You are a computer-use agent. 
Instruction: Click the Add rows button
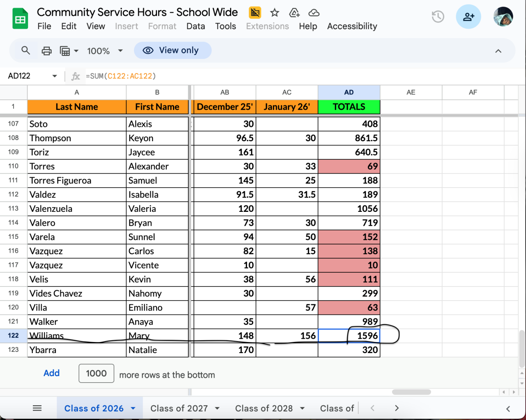(x=52, y=373)
